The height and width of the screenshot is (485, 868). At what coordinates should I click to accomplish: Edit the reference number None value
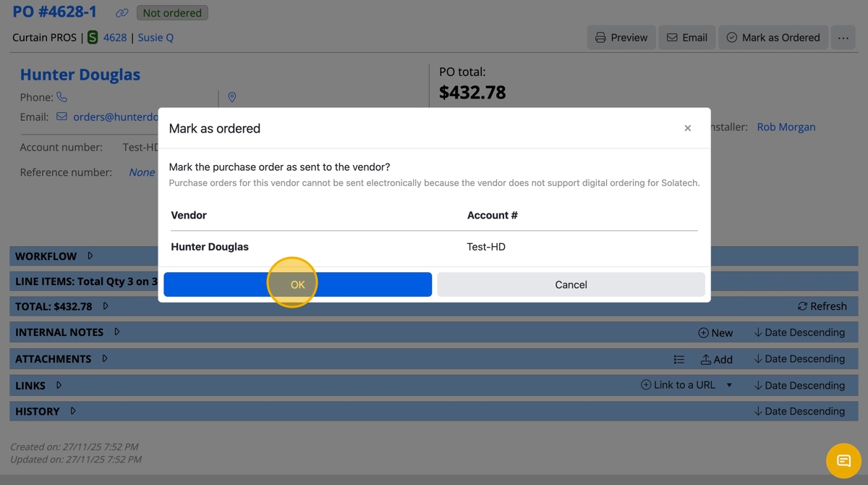click(x=142, y=172)
